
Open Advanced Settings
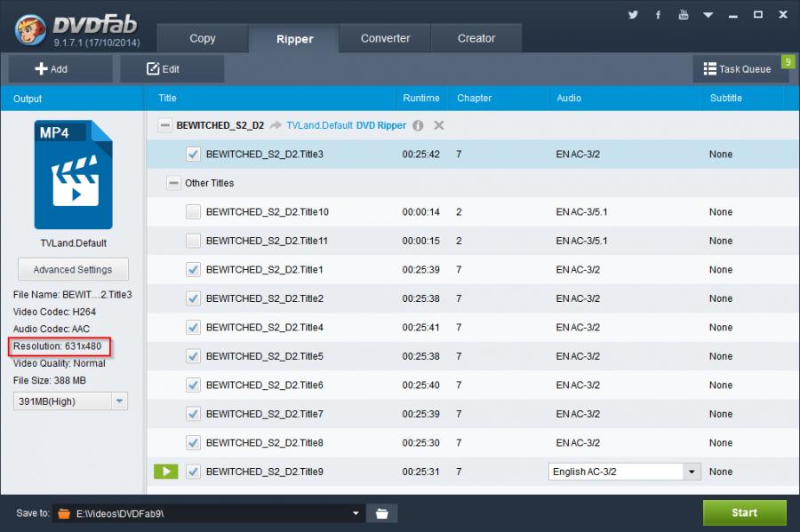coord(73,270)
